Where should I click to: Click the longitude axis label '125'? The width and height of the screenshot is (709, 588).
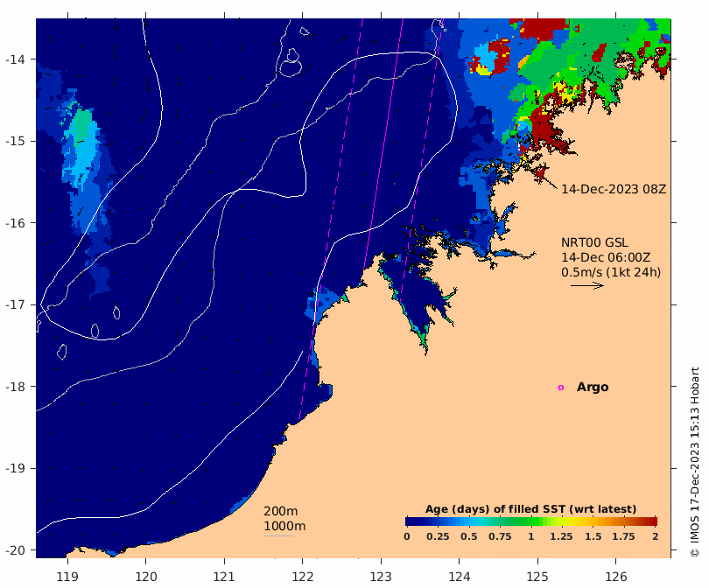point(537,577)
